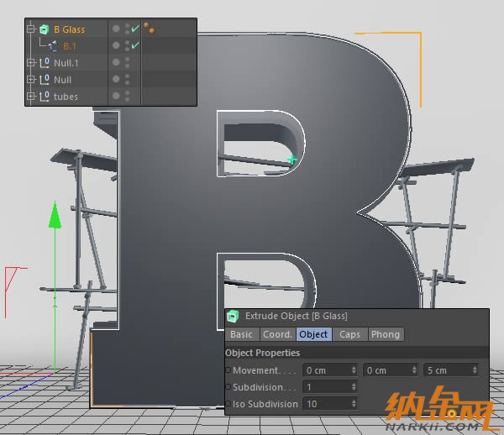Click the Object Properties section header

pyautogui.click(x=357, y=353)
